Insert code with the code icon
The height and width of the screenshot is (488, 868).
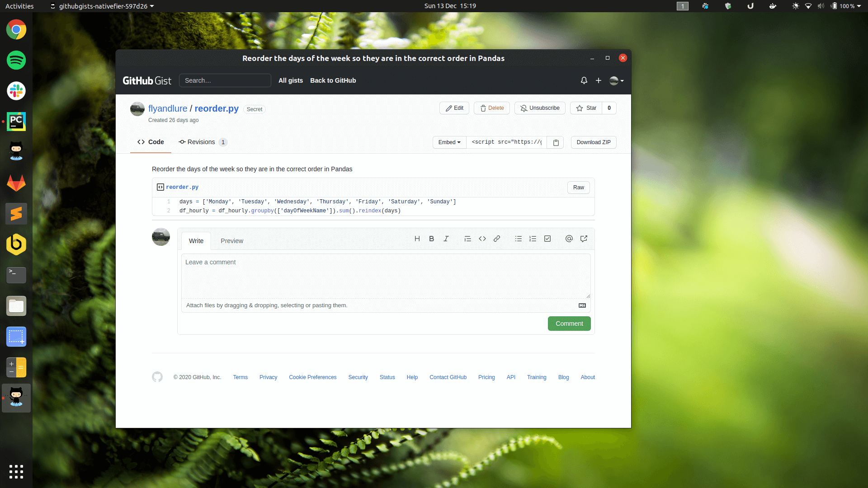[x=482, y=239]
